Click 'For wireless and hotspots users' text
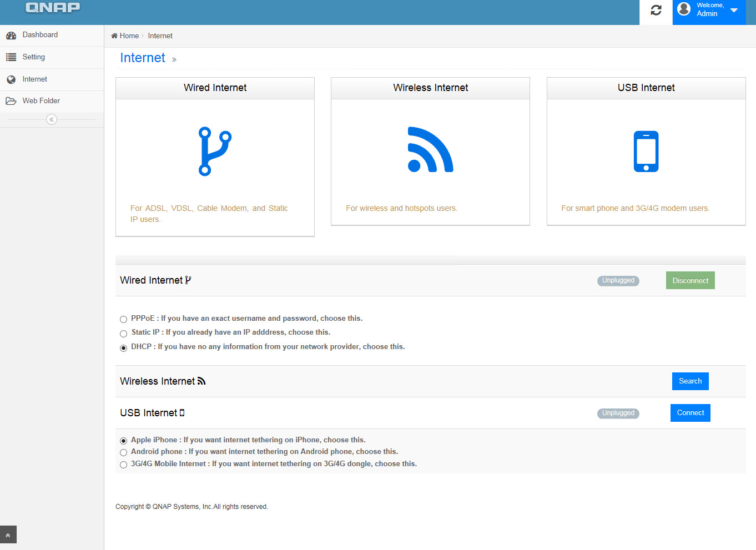Screen dimensions: 756x550 401,208
